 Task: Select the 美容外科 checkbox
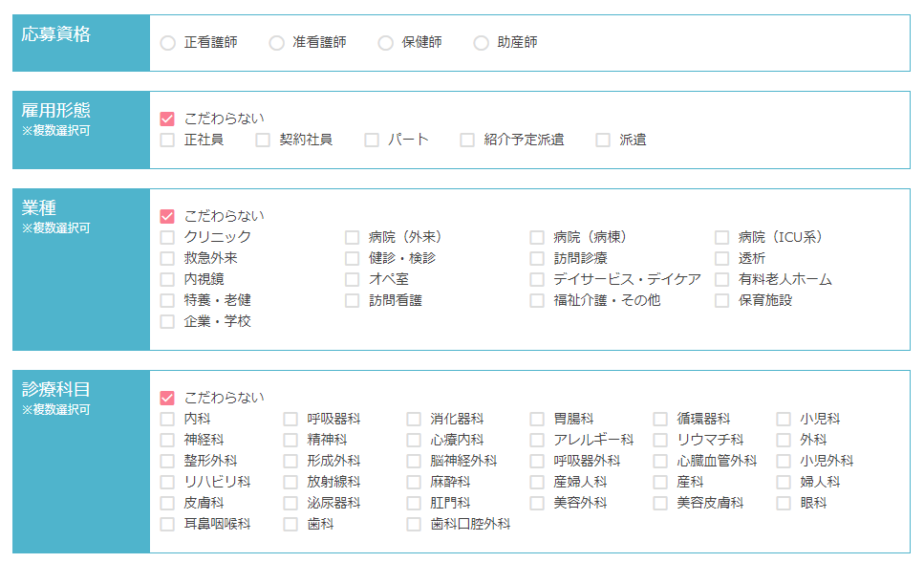[537, 504]
